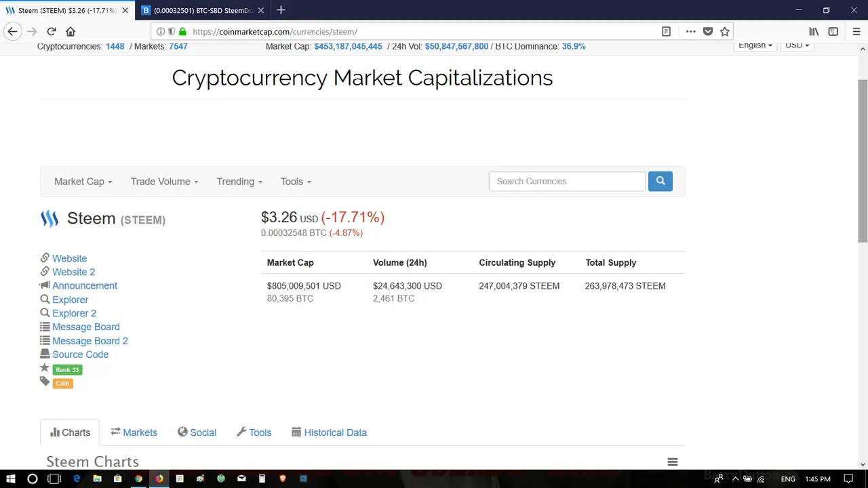Open Task View from the taskbar
Viewport: 868px width, 488px height.
pos(54,479)
